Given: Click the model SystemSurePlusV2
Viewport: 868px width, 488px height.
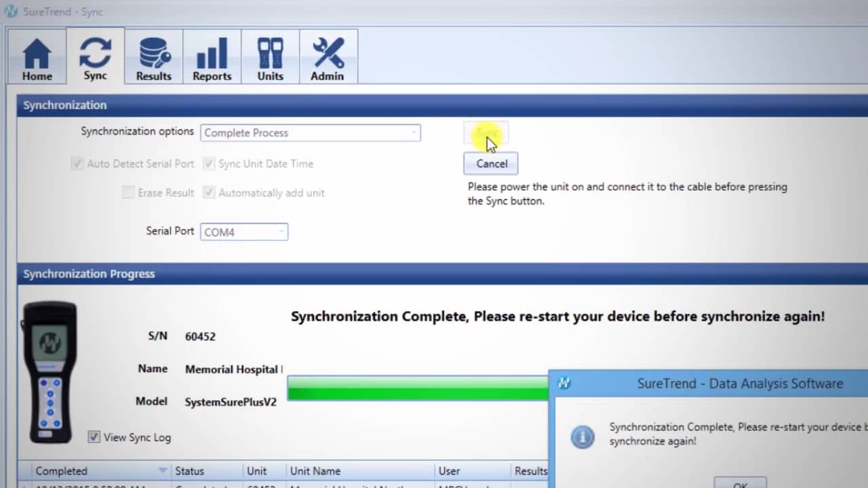Looking at the screenshot, I should point(231,402).
